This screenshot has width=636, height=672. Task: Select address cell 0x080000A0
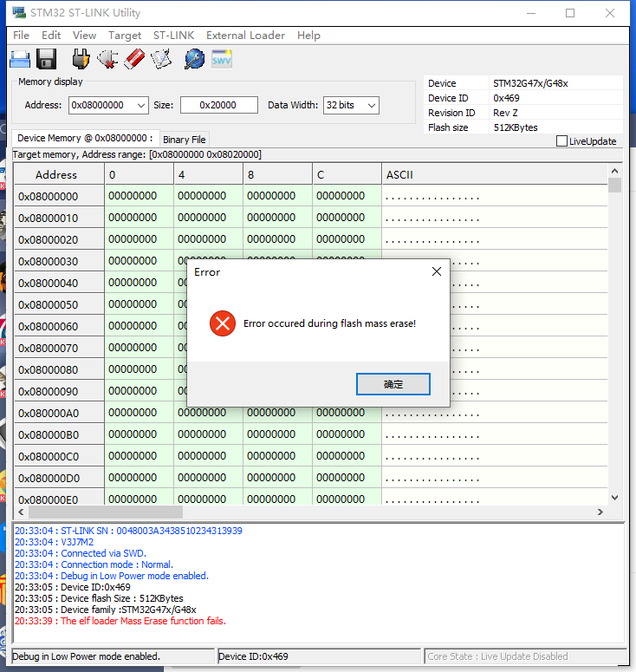click(x=59, y=413)
